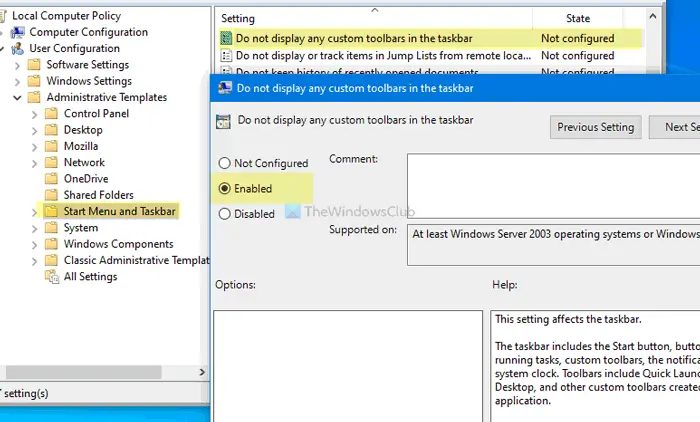Click the policy icon for custom toolbars row
This screenshot has height=422, width=700.
coord(227,38)
